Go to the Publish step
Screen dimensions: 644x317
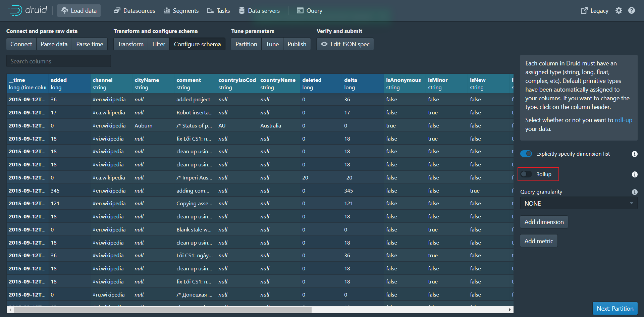click(x=297, y=44)
